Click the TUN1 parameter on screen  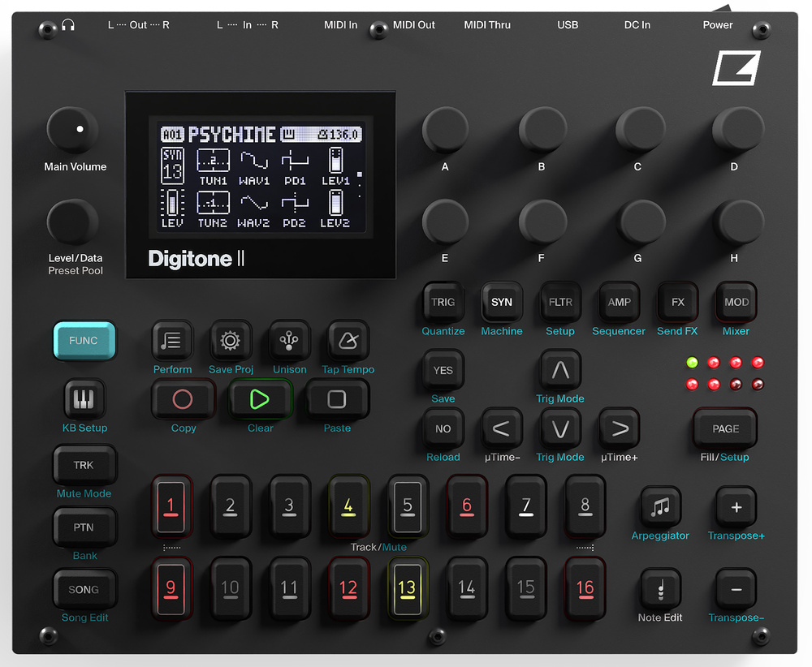(x=214, y=166)
